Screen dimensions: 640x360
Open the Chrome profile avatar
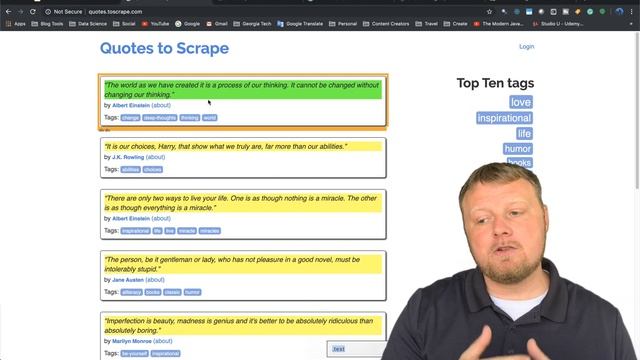619,12
